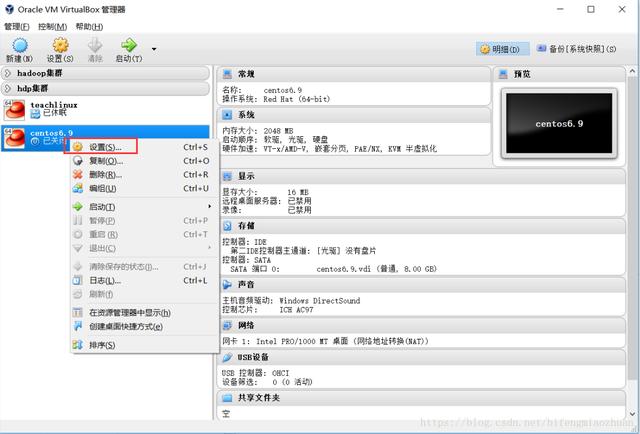Choose 删除(R)... in context menu
The height and width of the screenshot is (434, 640).
pos(145,175)
